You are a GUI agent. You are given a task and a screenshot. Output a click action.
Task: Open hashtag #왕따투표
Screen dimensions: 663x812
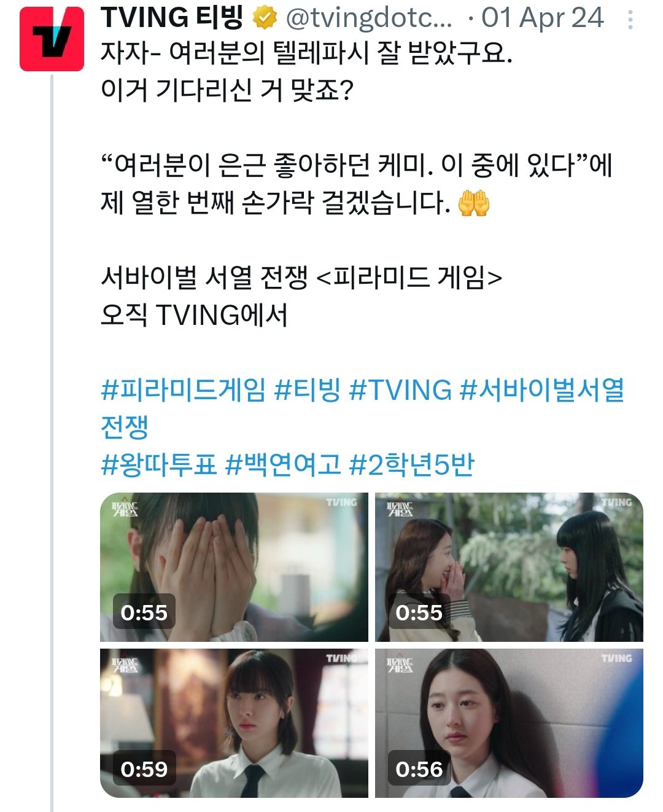(x=159, y=464)
